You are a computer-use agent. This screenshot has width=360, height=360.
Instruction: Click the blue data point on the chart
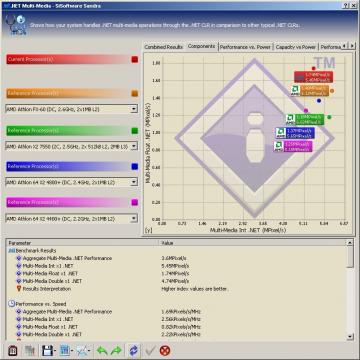pos(319,101)
